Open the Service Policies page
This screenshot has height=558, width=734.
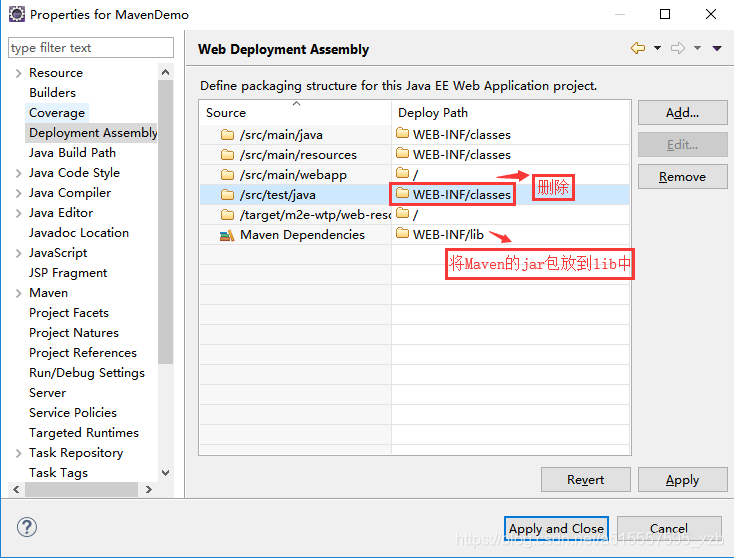pos(73,413)
